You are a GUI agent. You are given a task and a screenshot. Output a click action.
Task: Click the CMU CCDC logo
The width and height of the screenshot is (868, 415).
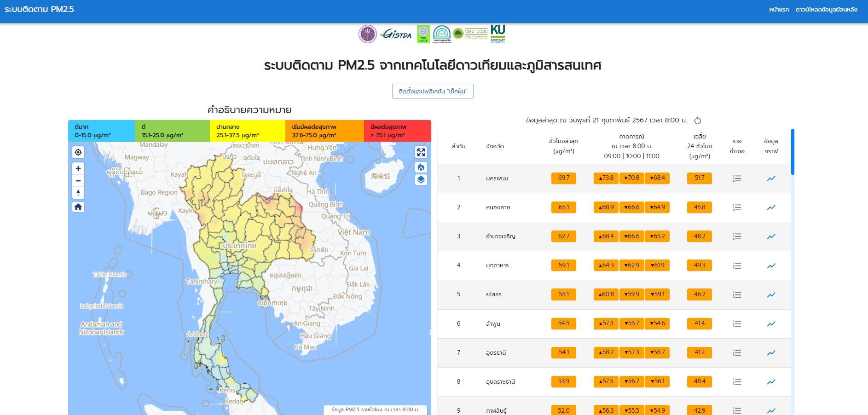(470, 34)
